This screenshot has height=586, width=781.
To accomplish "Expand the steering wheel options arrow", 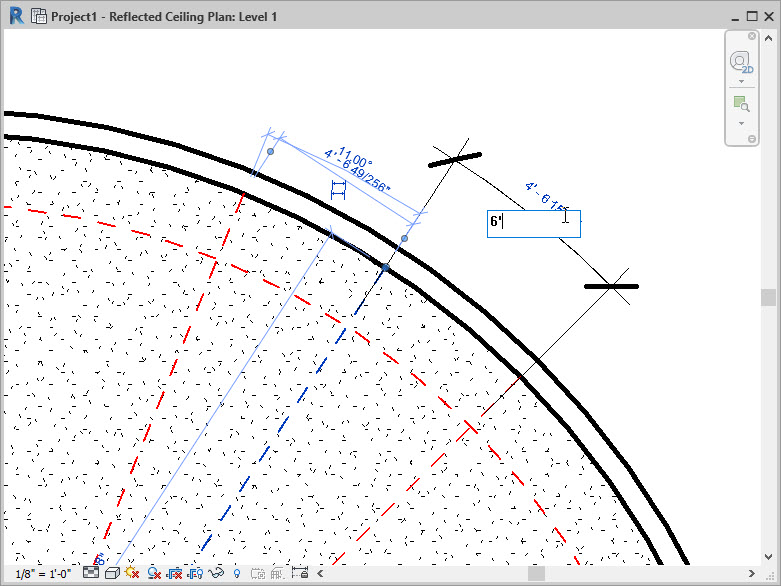I will pyautogui.click(x=741, y=81).
